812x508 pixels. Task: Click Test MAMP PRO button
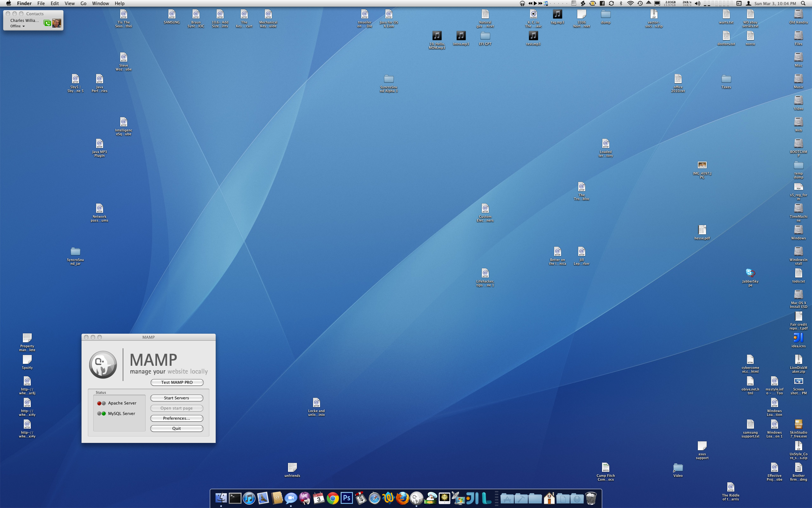[x=177, y=382]
